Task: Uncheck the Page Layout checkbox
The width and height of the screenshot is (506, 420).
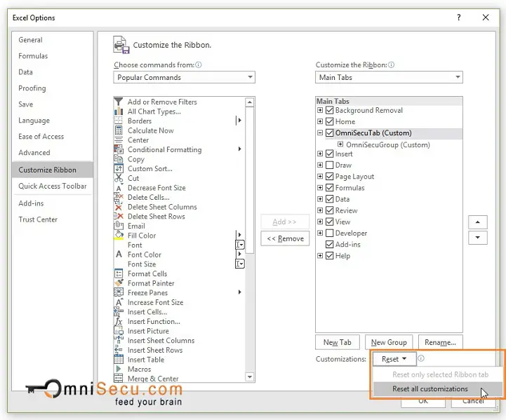Action: (x=329, y=176)
